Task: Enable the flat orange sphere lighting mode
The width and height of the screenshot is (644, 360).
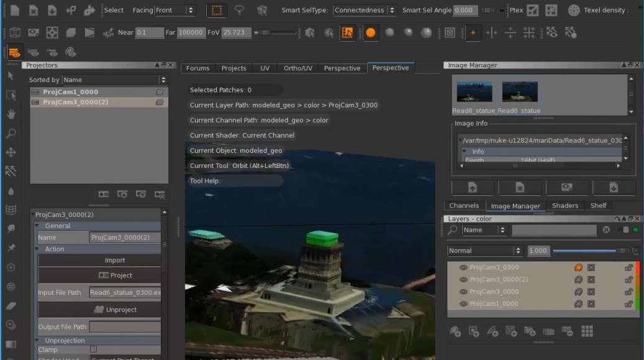Action: point(371,32)
